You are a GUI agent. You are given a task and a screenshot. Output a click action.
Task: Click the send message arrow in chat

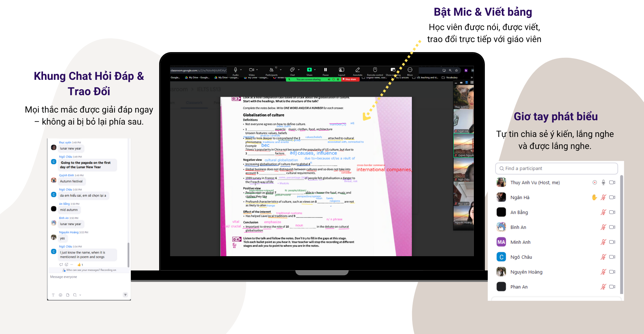(x=125, y=295)
